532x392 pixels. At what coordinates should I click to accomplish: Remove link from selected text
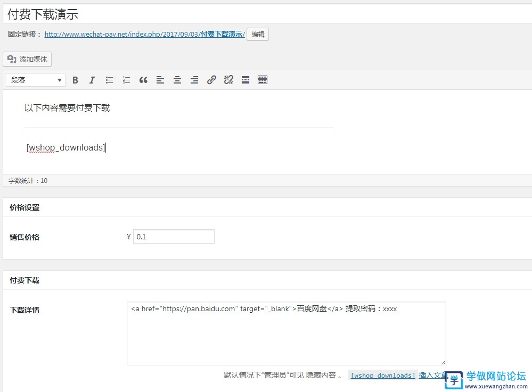(228, 80)
